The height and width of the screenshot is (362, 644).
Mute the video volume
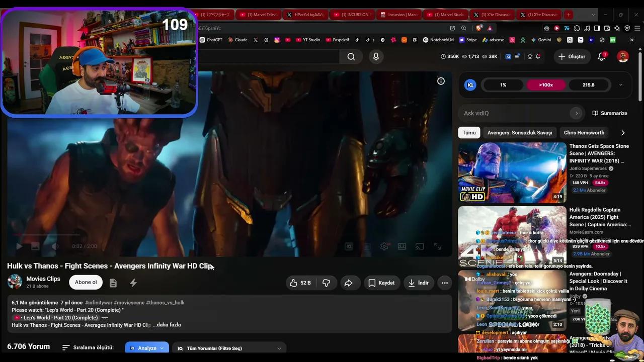click(x=55, y=246)
